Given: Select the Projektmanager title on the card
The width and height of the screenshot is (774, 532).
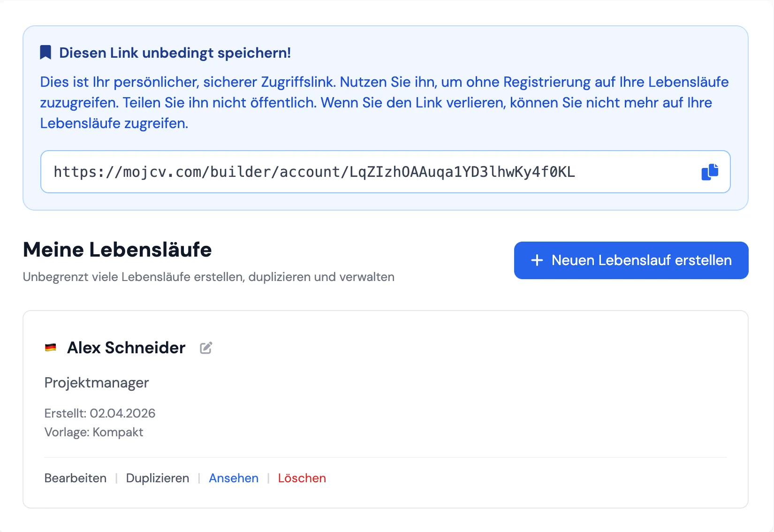Looking at the screenshot, I should (x=96, y=383).
